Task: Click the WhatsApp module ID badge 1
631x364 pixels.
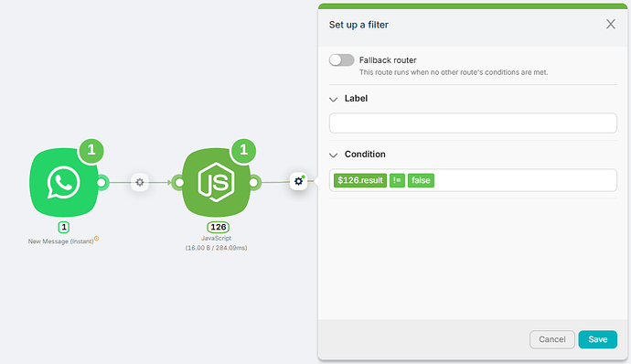Action: (x=64, y=227)
